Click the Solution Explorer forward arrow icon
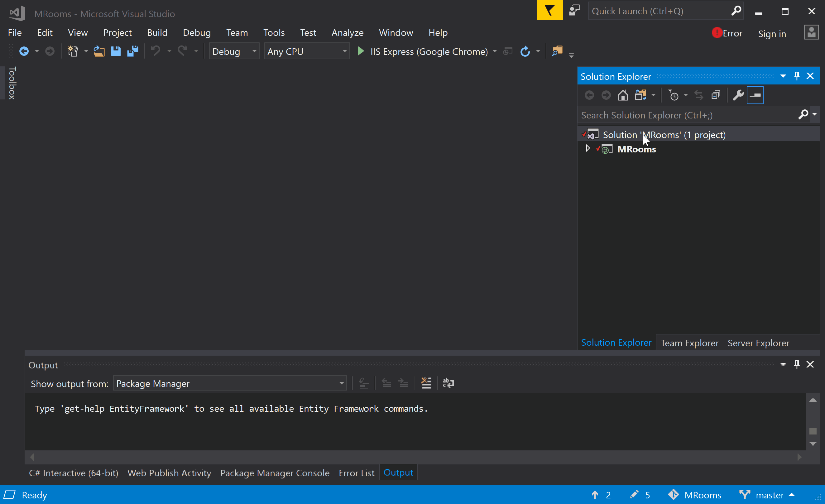 click(x=606, y=95)
